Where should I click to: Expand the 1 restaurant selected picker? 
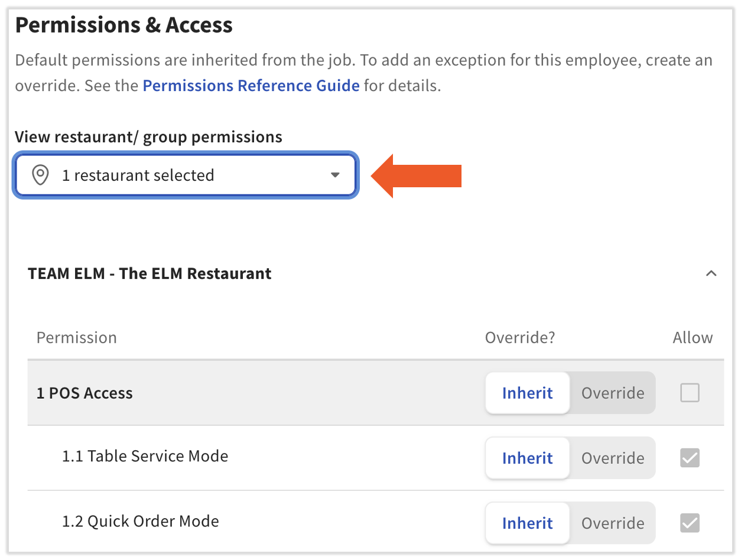point(186,175)
